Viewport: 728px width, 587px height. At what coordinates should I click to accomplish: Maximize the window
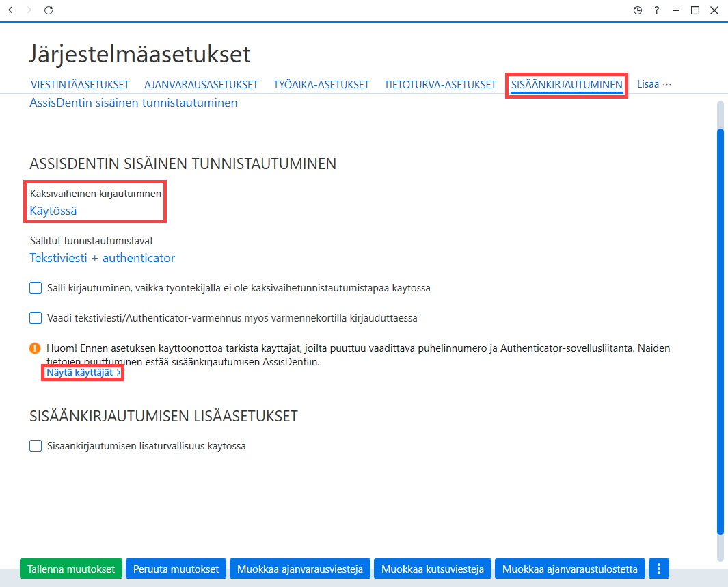695,10
